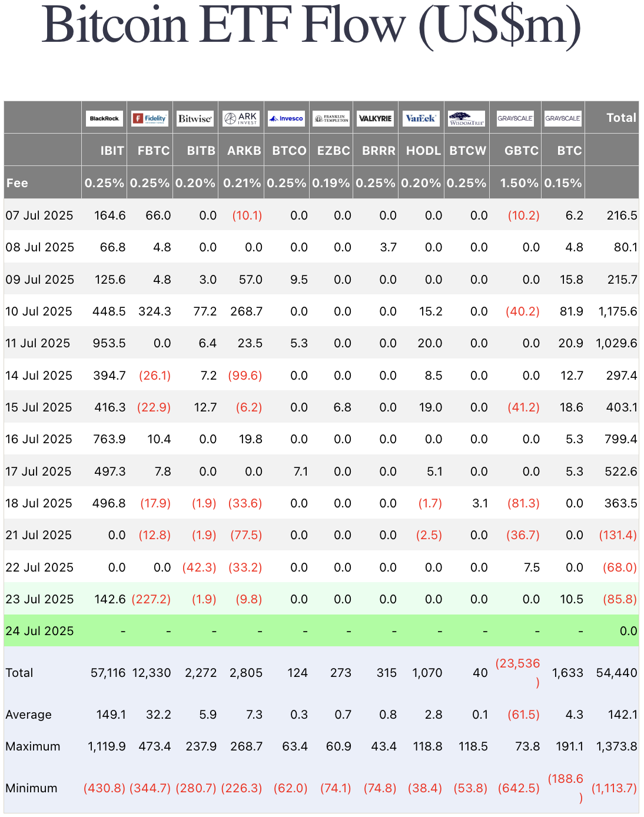
Task: Click the 21 Jul 2025 date row
Action: 38,535
